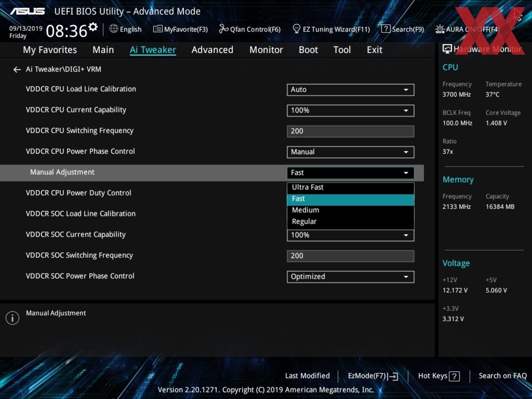Open MyFavorite(F3) list icon

(158, 29)
